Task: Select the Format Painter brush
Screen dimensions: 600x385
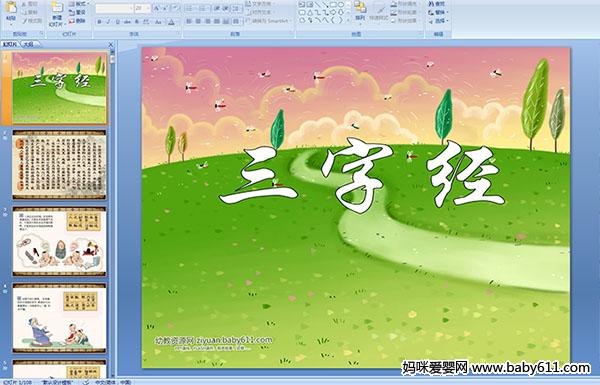Action: (x=24, y=21)
